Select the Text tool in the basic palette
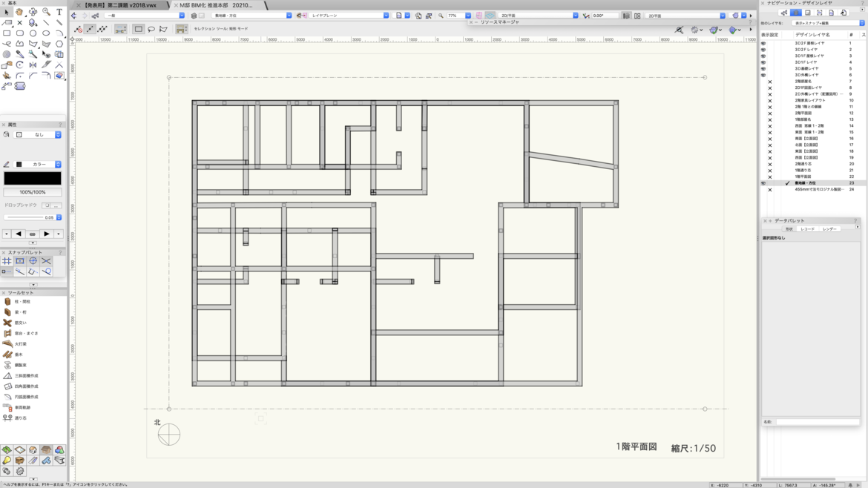 point(59,10)
